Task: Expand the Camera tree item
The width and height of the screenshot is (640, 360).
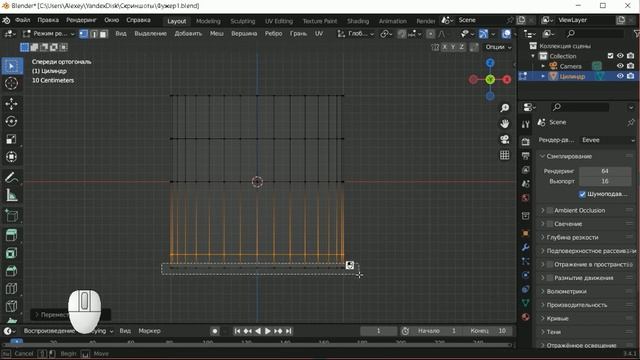Action: tap(543, 66)
